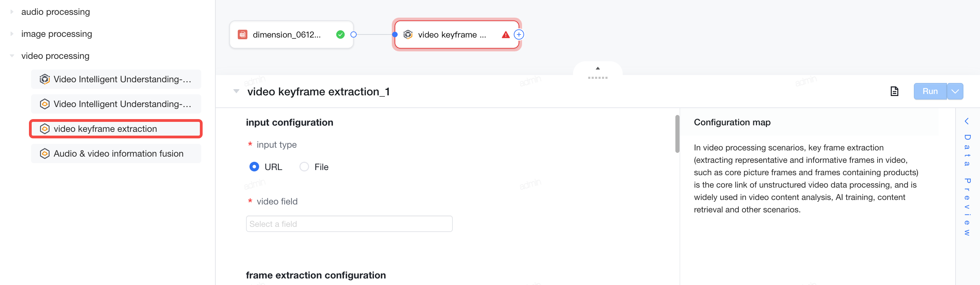Select first Video Intelligent Understanding item

116,79
